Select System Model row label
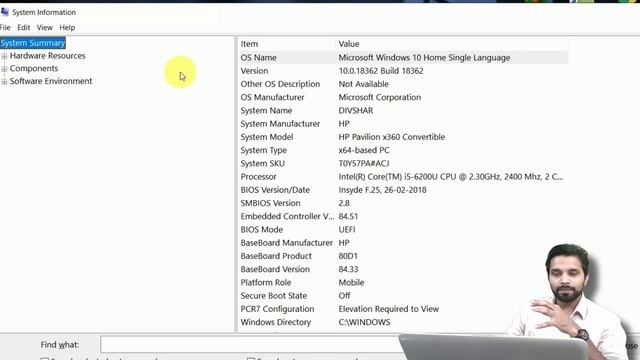Viewport: 640px width, 360px height. (x=267, y=137)
